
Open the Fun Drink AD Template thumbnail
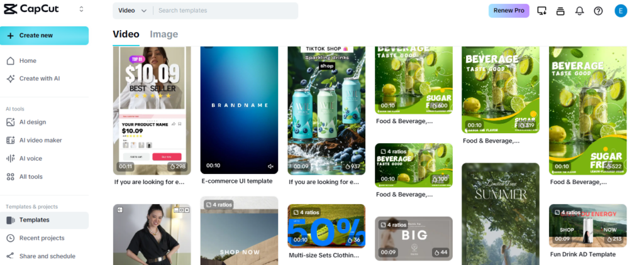[588, 225]
